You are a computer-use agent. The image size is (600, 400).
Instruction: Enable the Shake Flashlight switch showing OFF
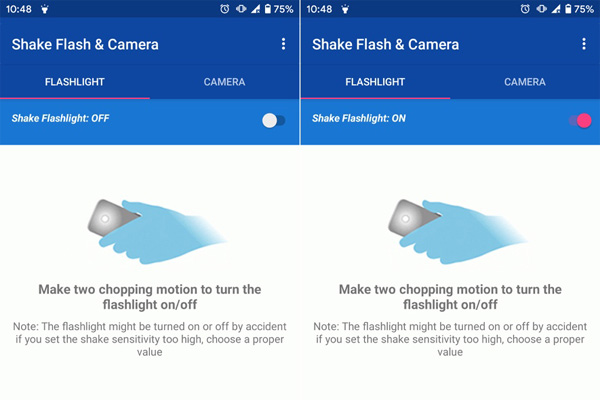point(272,120)
